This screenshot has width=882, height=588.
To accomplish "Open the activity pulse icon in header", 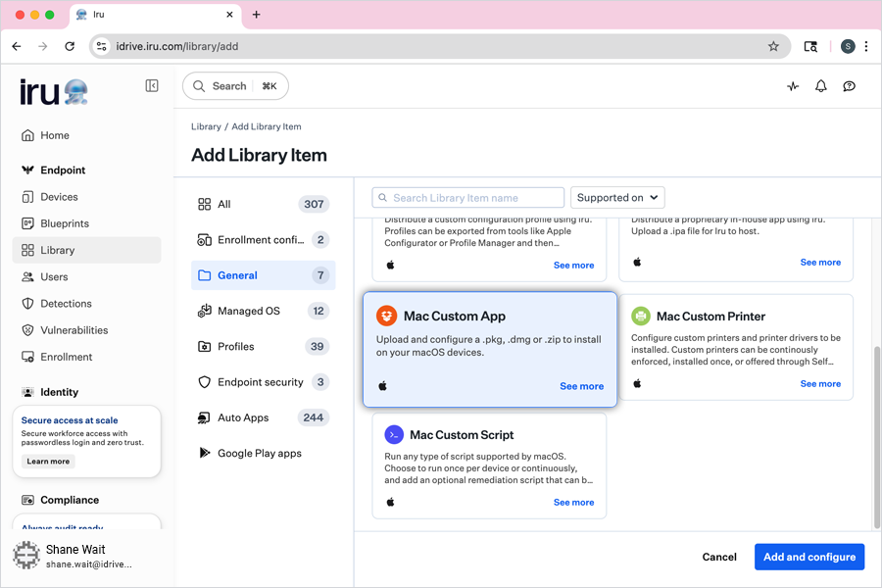I will tap(793, 86).
